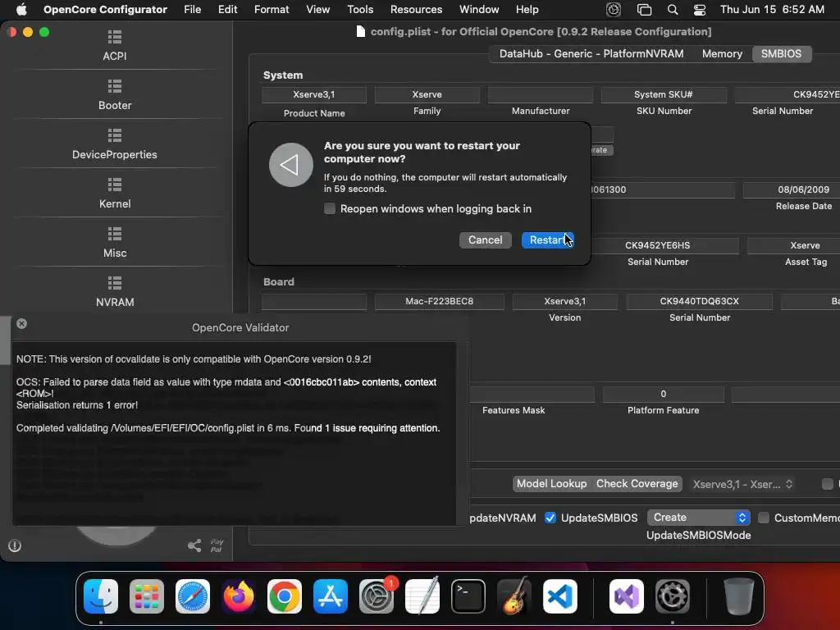Click Board Serial Number CK9440TDQ63CX field
840x630 pixels.
[699, 301]
